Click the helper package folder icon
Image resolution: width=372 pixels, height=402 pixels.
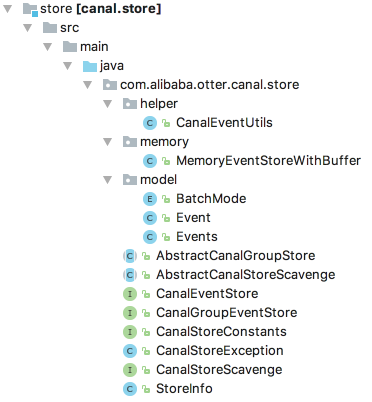pos(130,104)
